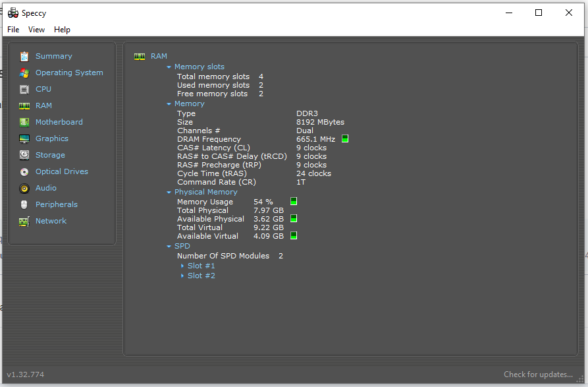Click the Used memory slots row

pyautogui.click(x=220, y=85)
